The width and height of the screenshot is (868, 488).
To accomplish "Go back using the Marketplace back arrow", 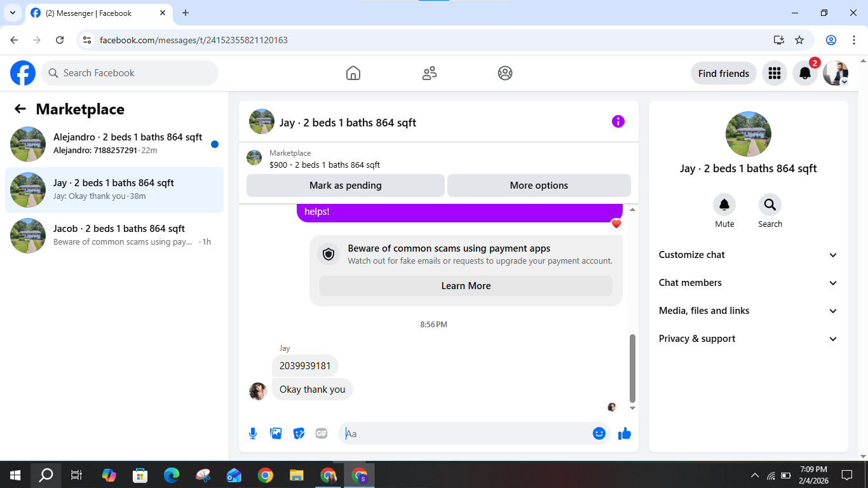I will coord(20,109).
